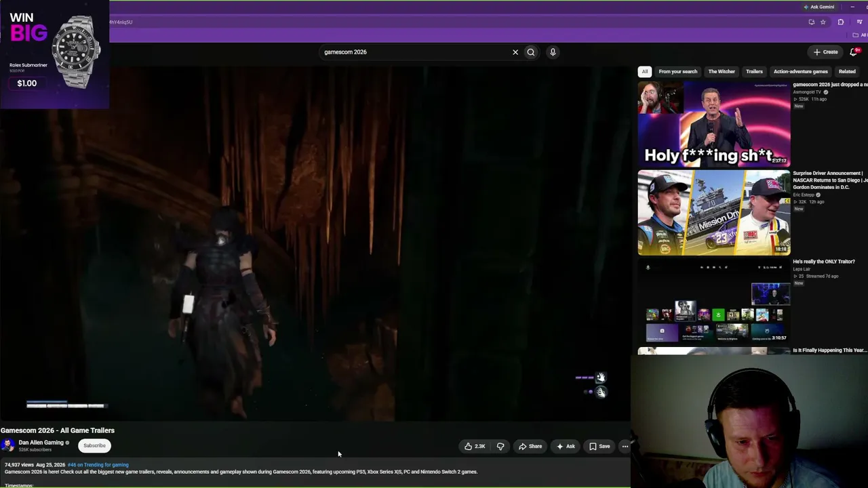868x488 pixels.
Task: Click the video title "Gamescom 2026 - All Game Trailers"
Action: [58, 430]
